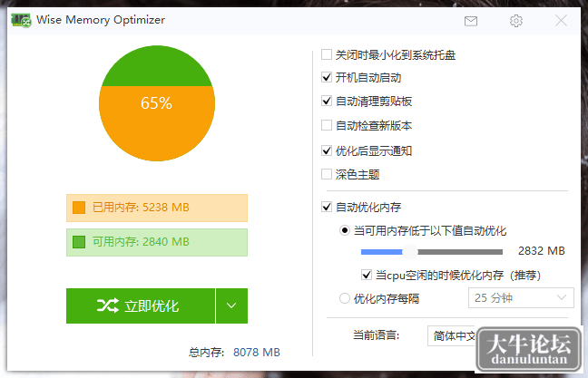Enable 自动检查新版本 checkbox
This screenshot has height=378, width=588.
click(327, 125)
